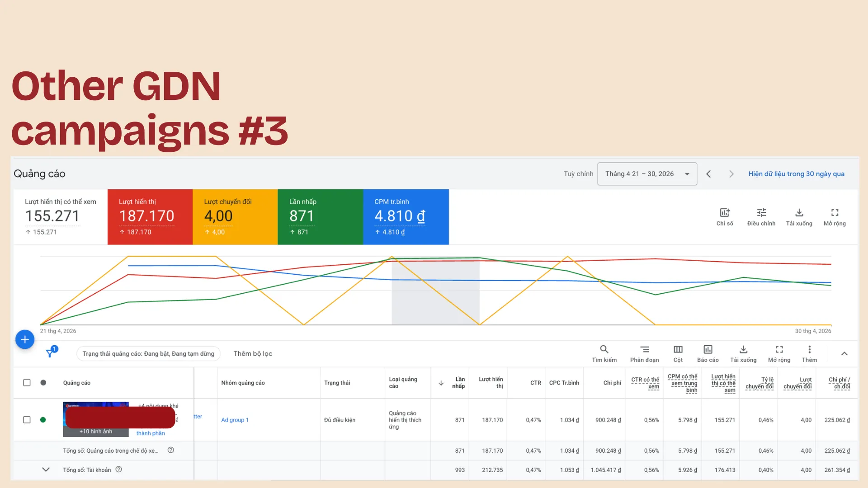Sort by Chi phí column header

pos(612,383)
